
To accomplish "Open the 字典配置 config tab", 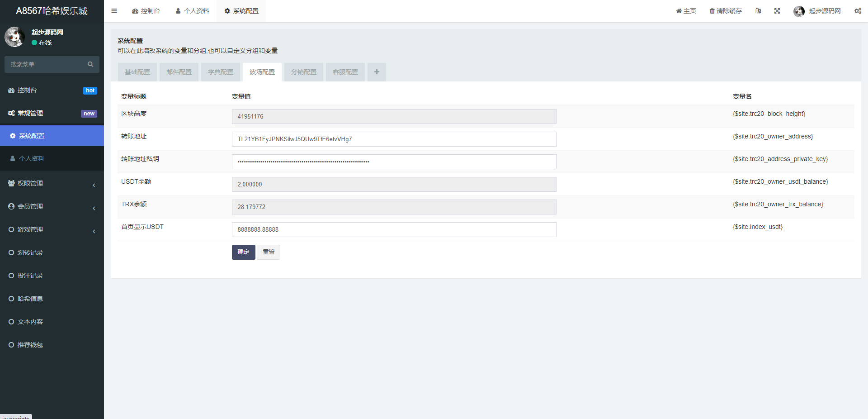I will point(221,72).
